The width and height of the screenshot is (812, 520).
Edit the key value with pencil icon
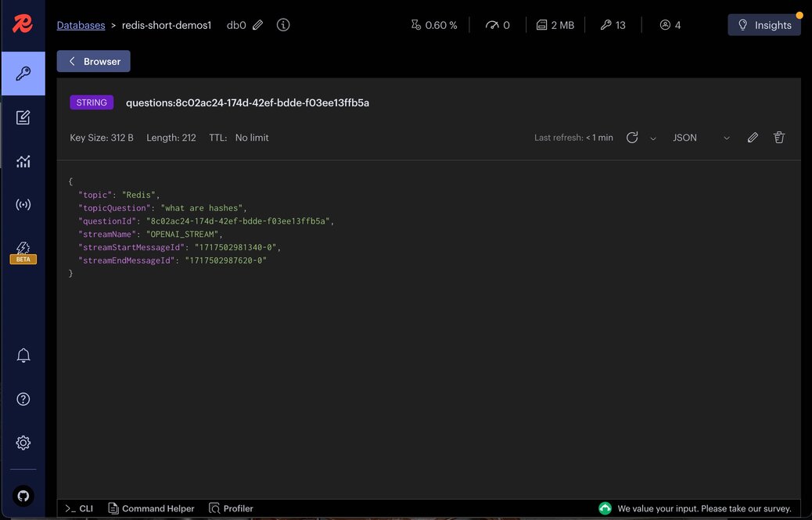click(x=753, y=137)
